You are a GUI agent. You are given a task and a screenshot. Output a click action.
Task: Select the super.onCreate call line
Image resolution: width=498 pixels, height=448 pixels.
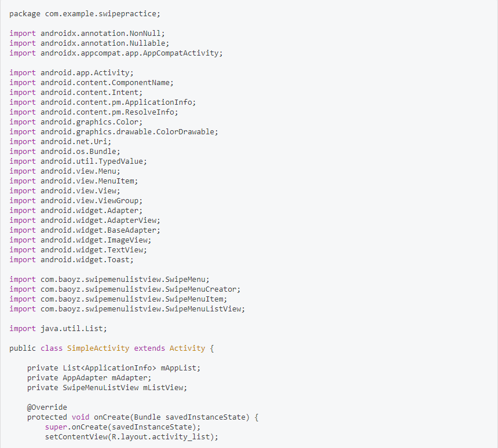click(x=123, y=427)
